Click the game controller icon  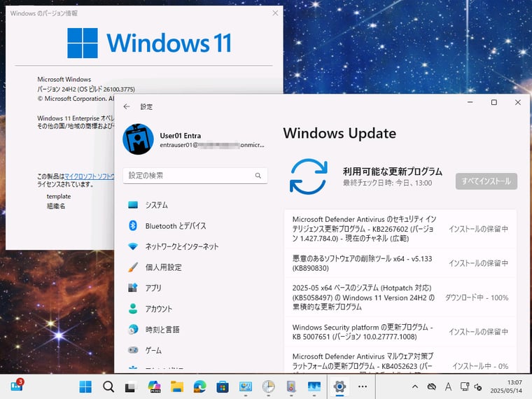(133, 350)
